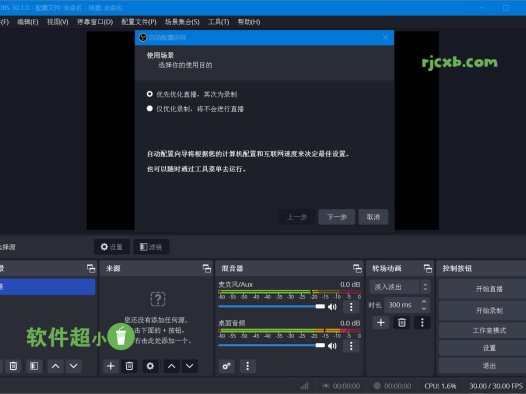Undock the 转场动画 Transitions panel
Viewport: 526px width, 394px height.
tap(428, 268)
